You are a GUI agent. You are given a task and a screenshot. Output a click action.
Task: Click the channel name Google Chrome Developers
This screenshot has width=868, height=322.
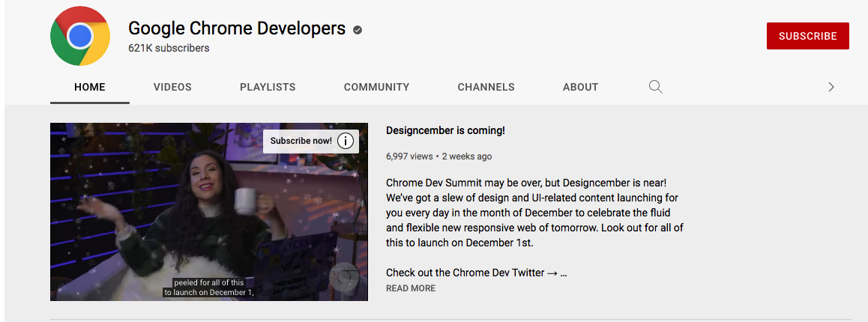(237, 28)
